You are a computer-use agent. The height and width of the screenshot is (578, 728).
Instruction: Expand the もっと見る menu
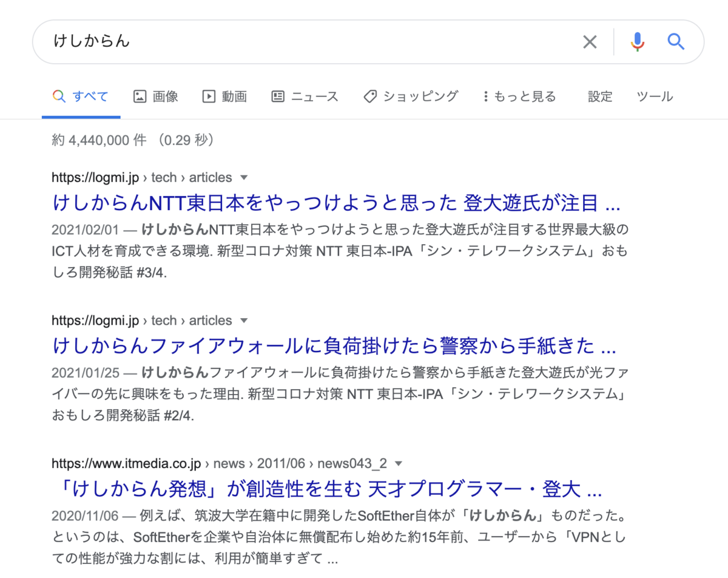[519, 97]
